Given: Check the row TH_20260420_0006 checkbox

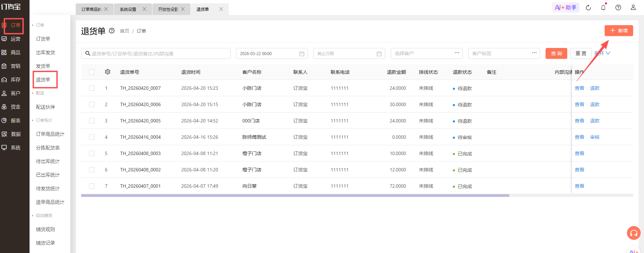Looking at the screenshot, I should tap(92, 104).
